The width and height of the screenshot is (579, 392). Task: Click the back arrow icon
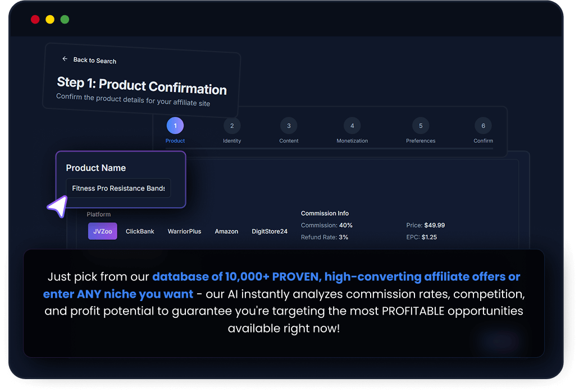[65, 59]
